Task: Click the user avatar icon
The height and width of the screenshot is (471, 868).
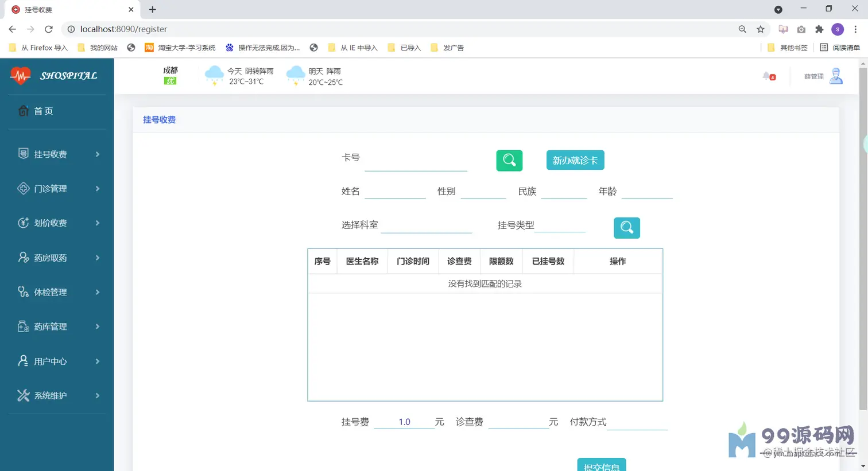Action: [x=836, y=76]
